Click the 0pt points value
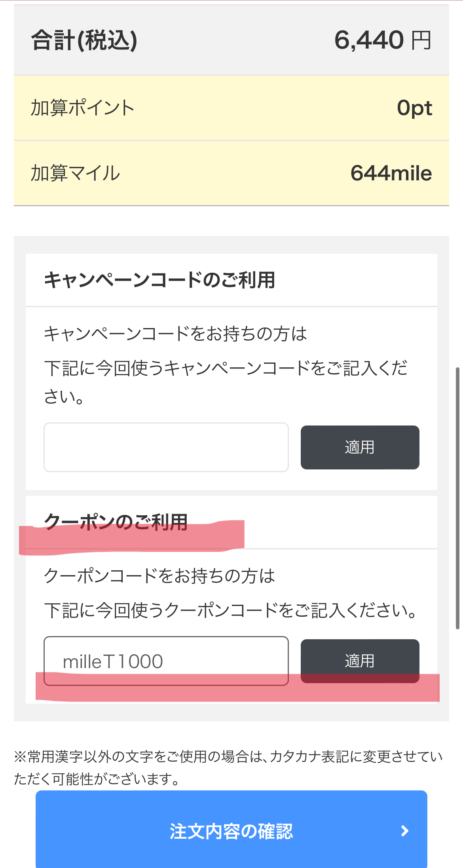Viewport: 463px width, 868px height. click(414, 108)
